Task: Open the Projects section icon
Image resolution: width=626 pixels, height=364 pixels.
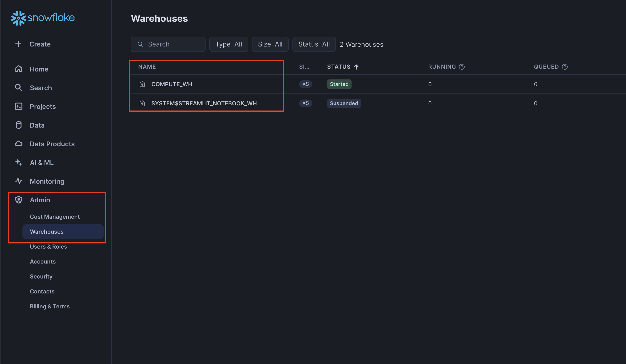Action: (x=18, y=106)
